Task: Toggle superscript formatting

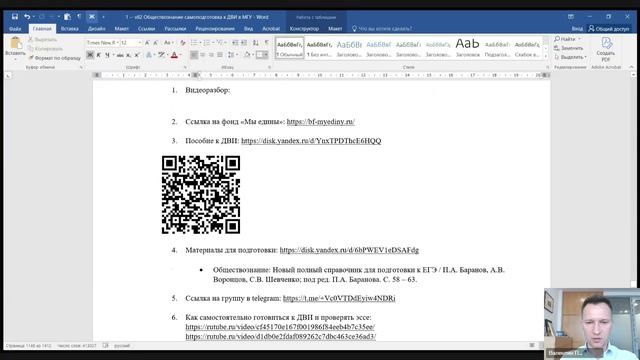Action: tap(137, 55)
